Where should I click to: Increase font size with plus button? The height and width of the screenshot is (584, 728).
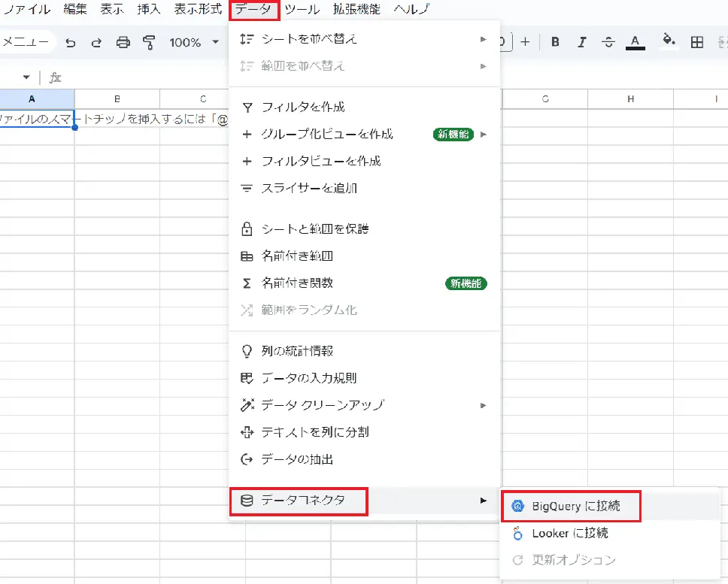click(525, 42)
